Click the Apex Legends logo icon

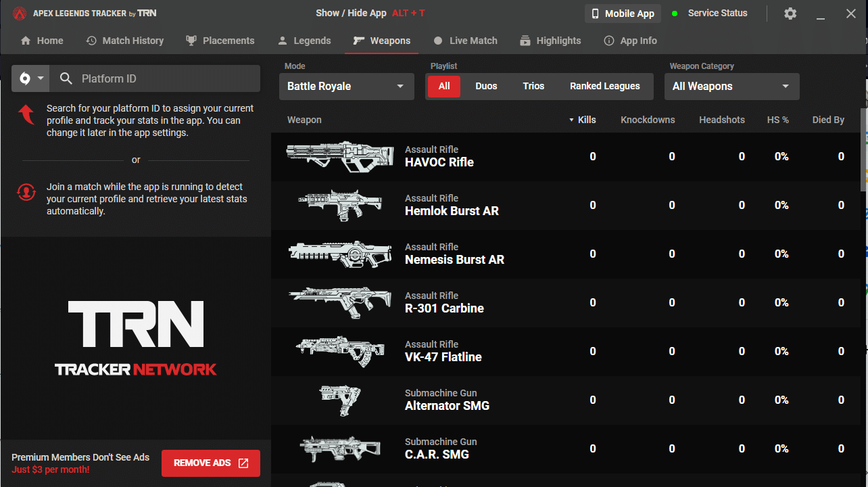pos(19,14)
